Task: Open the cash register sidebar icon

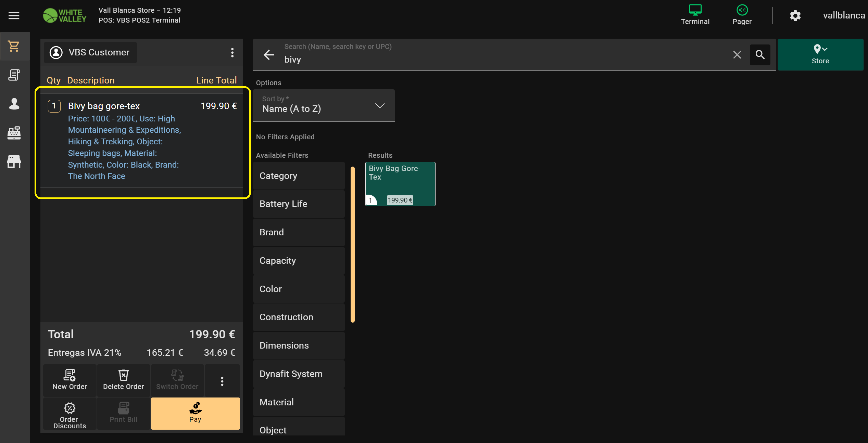Action: [x=14, y=133]
